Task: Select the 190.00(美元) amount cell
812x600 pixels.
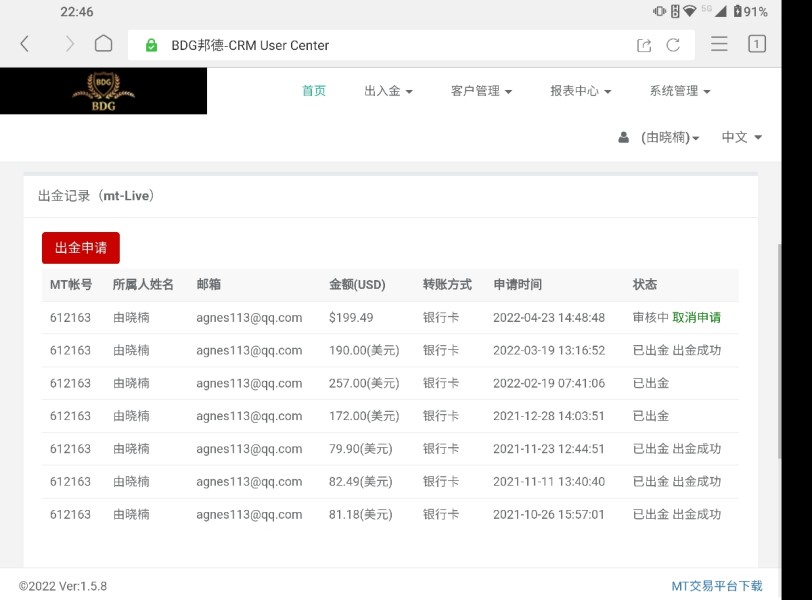Action: (364, 350)
